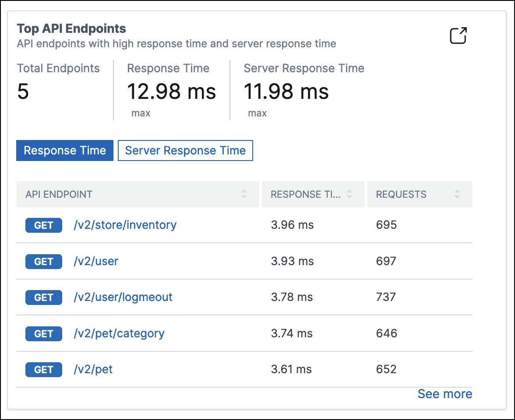Sort by Requests column arrows
The image size is (515, 420).
457,194
